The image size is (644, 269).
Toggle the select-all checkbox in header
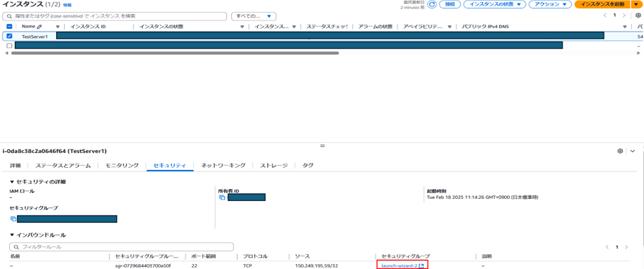click(x=9, y=27)
